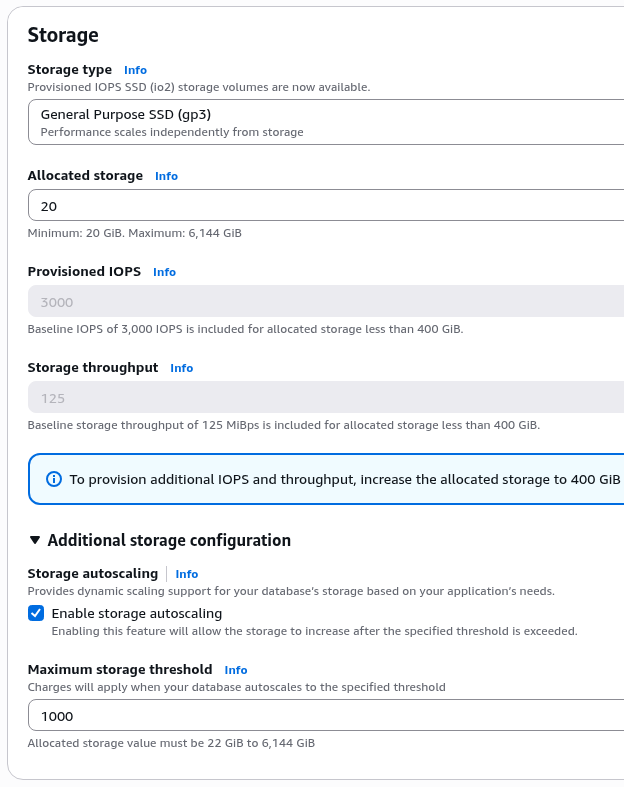The height and width of the screenshot is (787, 624).
Task: Click the Additional storage configuration heading
Action: 169,540
